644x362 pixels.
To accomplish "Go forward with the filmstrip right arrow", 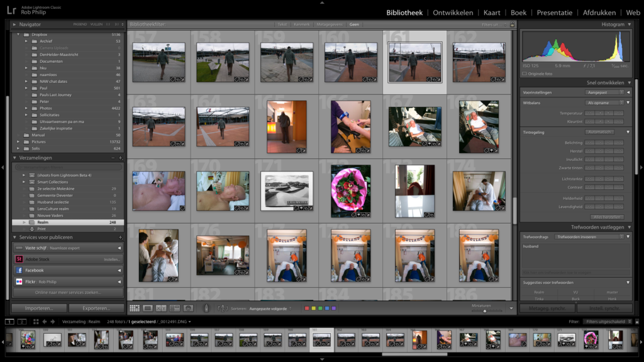I will click(x=52, y=321).
